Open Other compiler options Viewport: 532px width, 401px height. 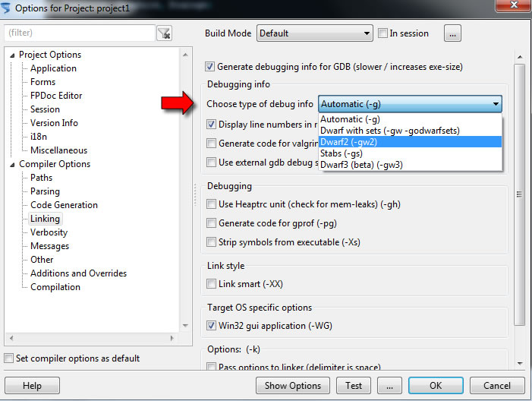(42, 260)
